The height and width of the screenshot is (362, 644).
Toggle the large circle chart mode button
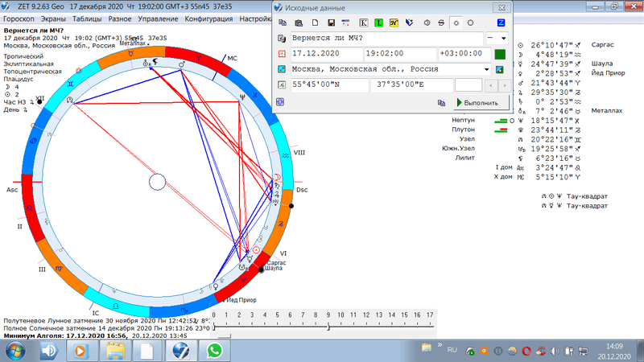coord(469,22)
